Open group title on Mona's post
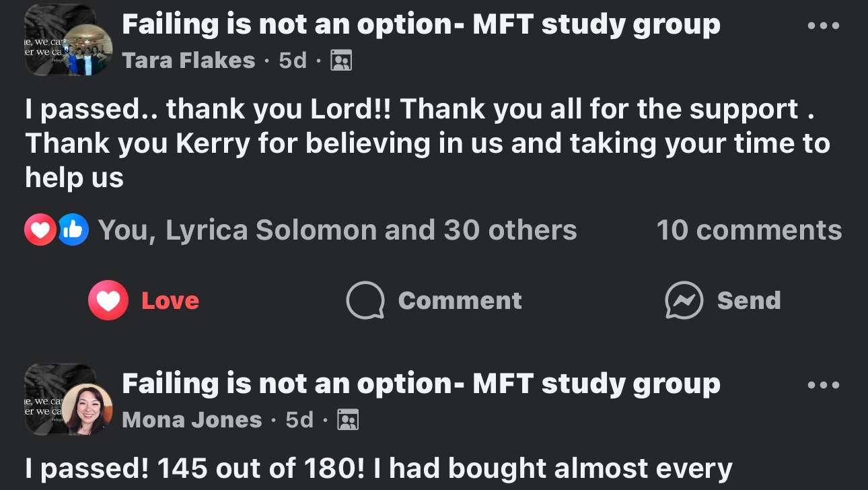 point(421,384)
